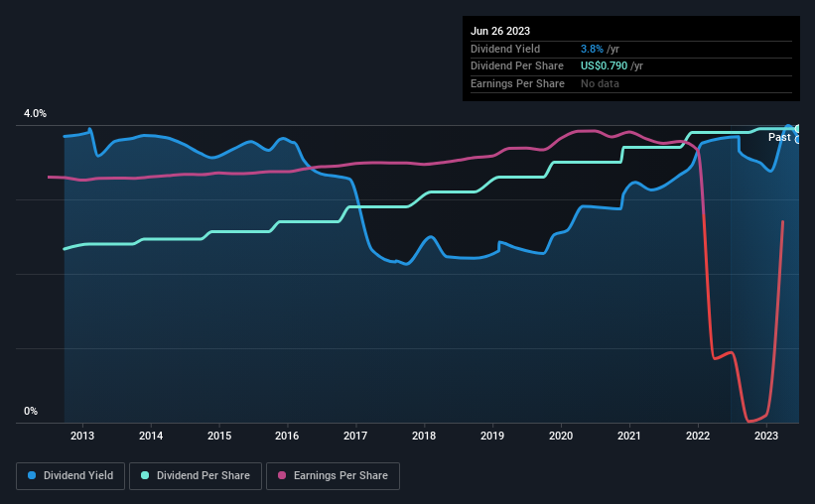Click the pink Earnings Per Share legend dot
The width and height of the screenshot is (815, 504).
click(282, 475)
